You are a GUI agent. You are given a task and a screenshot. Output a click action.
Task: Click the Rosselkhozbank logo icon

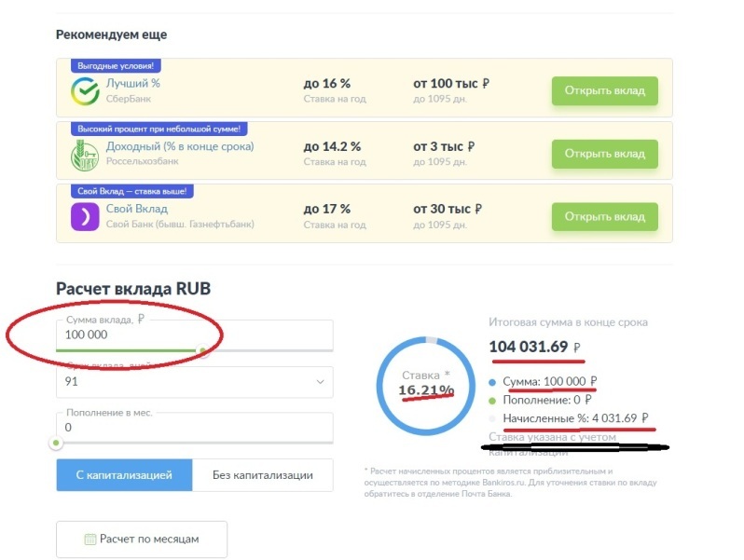tap(85, 155)
